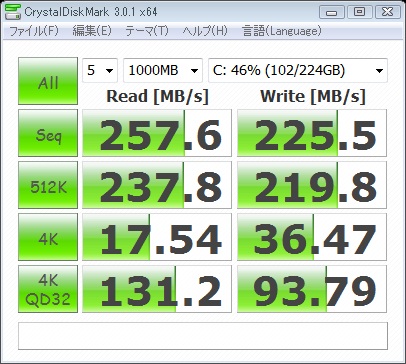The width and height of the screenshot is (406, 364).
Task: Start the 4K random test
Action: coord(48,237)
